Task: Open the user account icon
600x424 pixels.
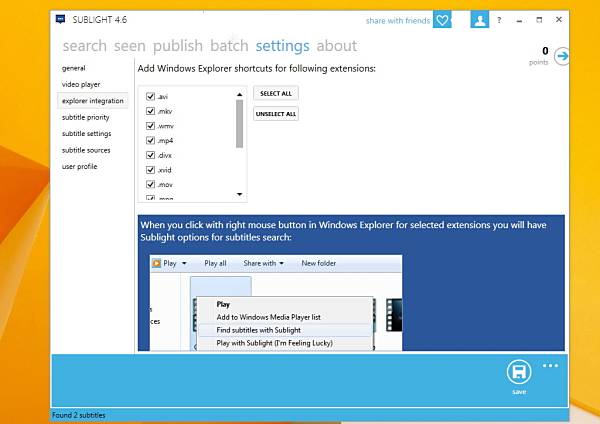Action: [479, 20]
